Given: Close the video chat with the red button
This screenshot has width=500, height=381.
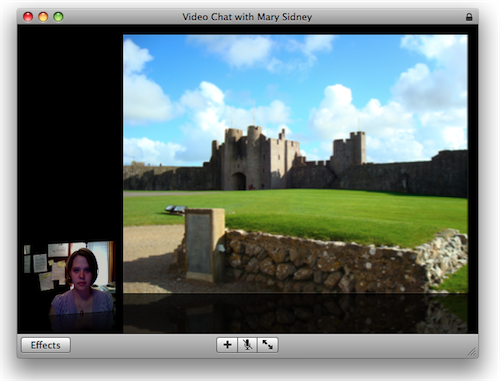Looking at the screenshot, I should pos(28,17).
